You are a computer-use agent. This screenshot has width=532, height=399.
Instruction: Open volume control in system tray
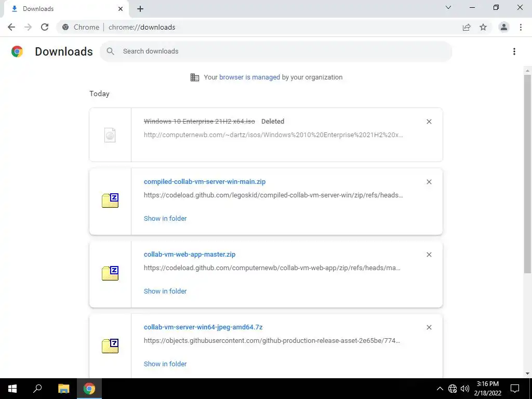pyautogui.click(x=465, y=389)
